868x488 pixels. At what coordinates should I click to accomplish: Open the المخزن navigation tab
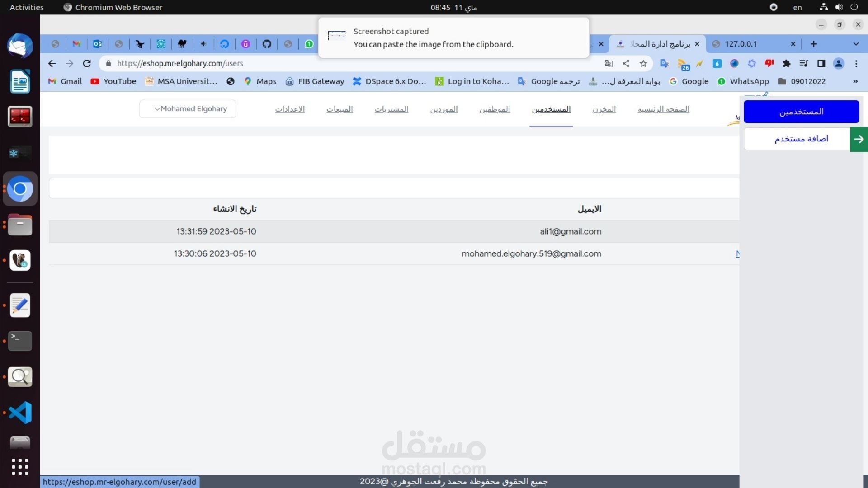tap(604, 109)
